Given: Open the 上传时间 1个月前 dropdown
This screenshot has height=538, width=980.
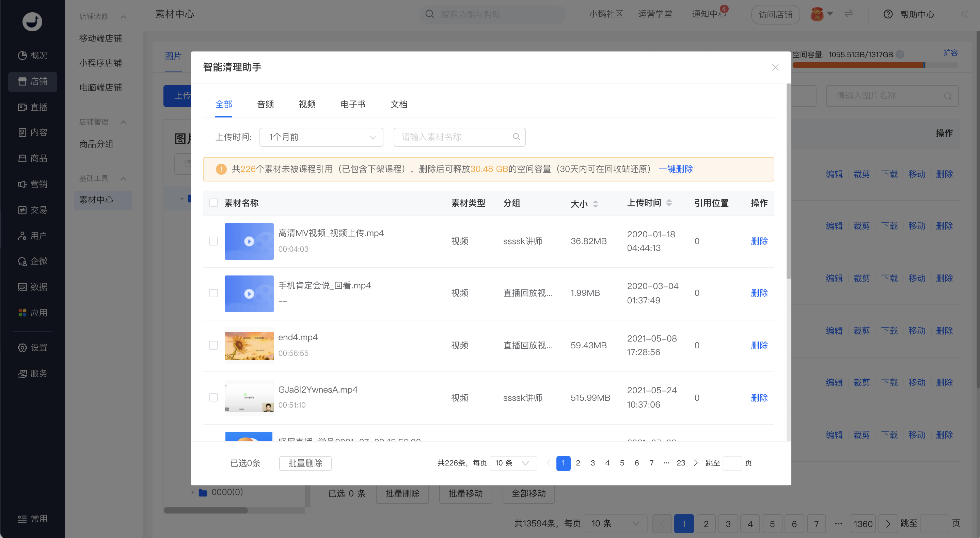Looking at the screenshot, I should 321,137.
